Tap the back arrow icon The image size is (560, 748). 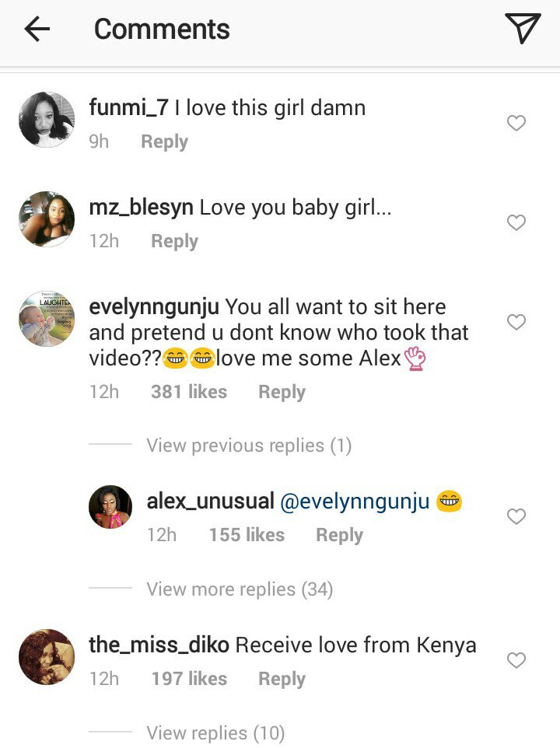point(37,30)
